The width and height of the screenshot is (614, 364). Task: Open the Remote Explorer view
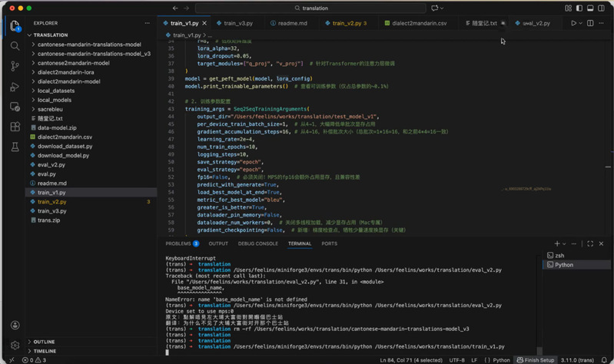click(15, 106)
